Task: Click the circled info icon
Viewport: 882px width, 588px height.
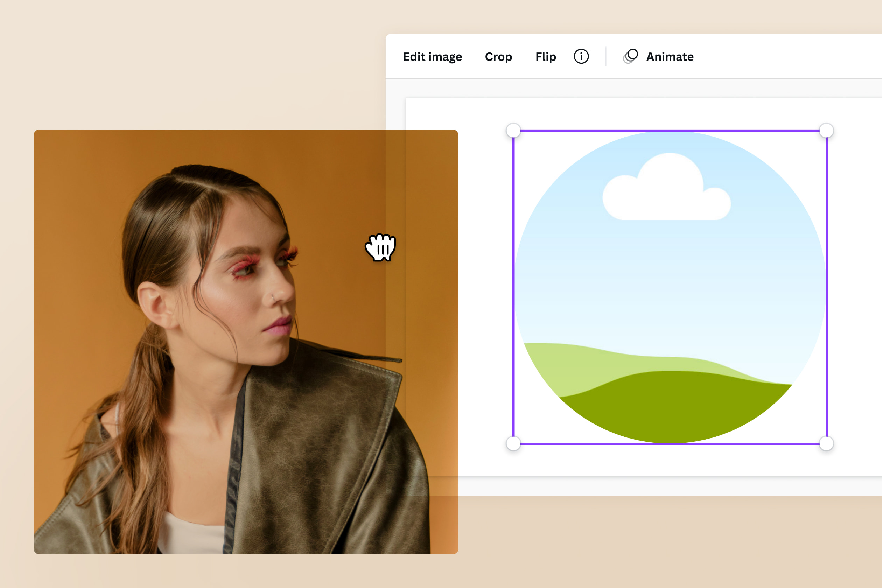Action: pos(581,57)
